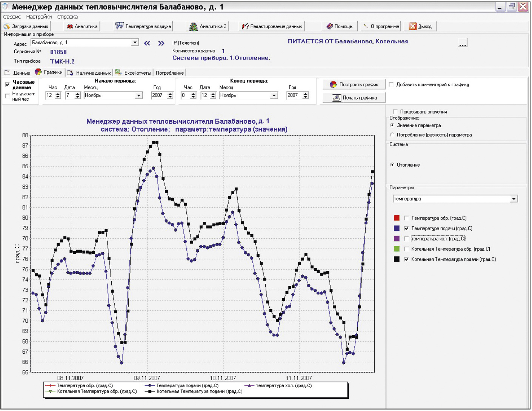Viewport: 532px width, 411px height.
Task: Click the Данные tab icon
Action: 7,72
